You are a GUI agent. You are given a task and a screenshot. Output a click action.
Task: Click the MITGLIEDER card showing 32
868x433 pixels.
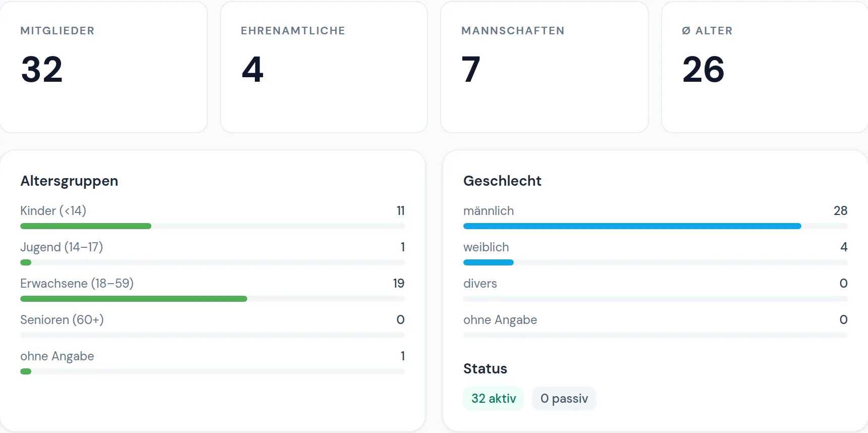(103, 67)
